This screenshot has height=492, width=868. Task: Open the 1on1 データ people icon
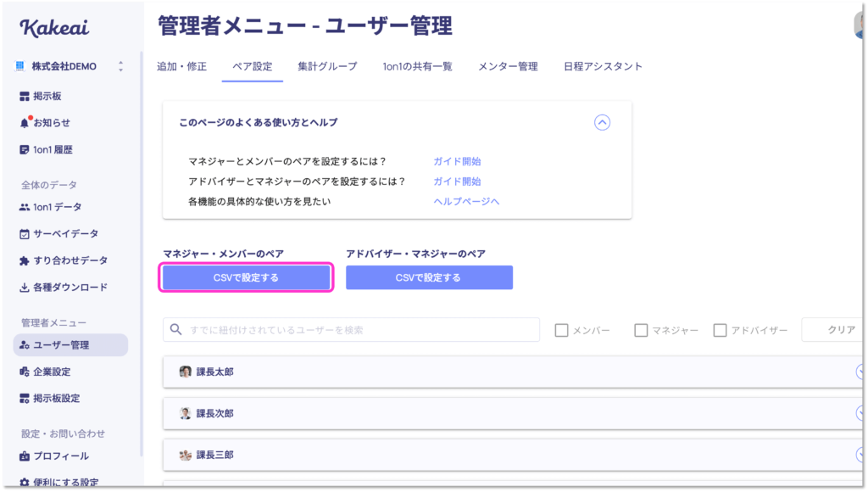point(25,207)
